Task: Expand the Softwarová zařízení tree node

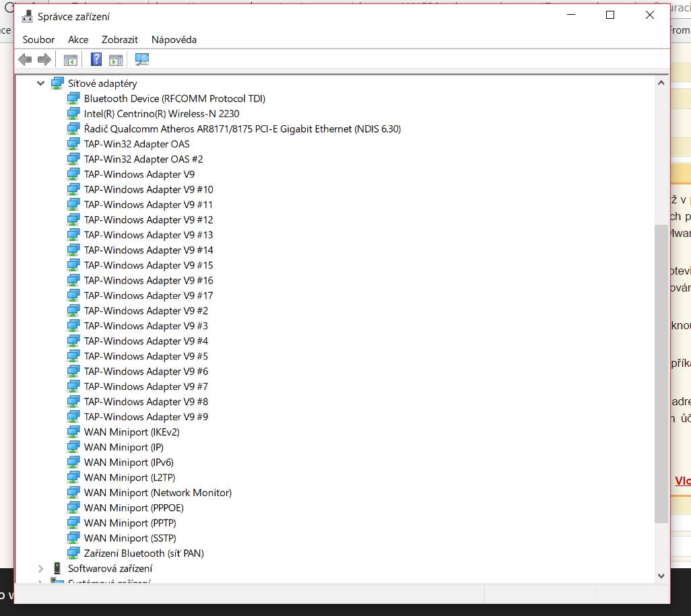Action: tap(40, 568)
